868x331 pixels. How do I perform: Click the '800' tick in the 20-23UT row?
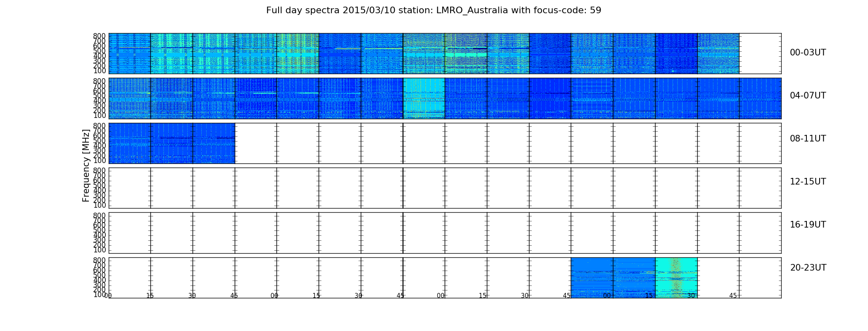pos(99,260)
